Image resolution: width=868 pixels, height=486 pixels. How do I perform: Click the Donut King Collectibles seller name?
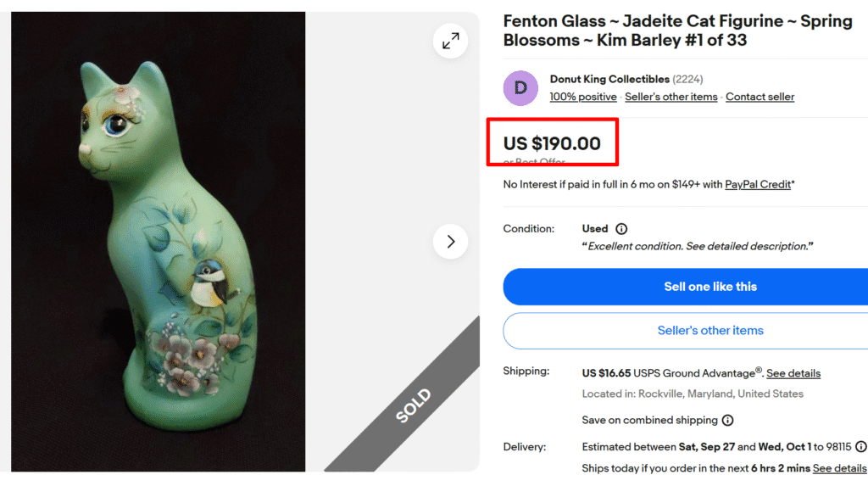[609, 80]
